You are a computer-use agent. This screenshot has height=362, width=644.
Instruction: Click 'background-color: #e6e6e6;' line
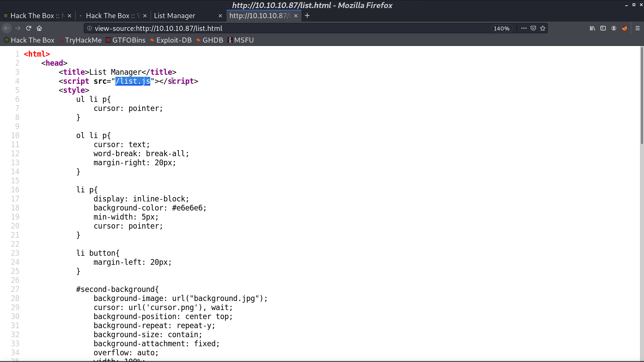pos(150,208)
